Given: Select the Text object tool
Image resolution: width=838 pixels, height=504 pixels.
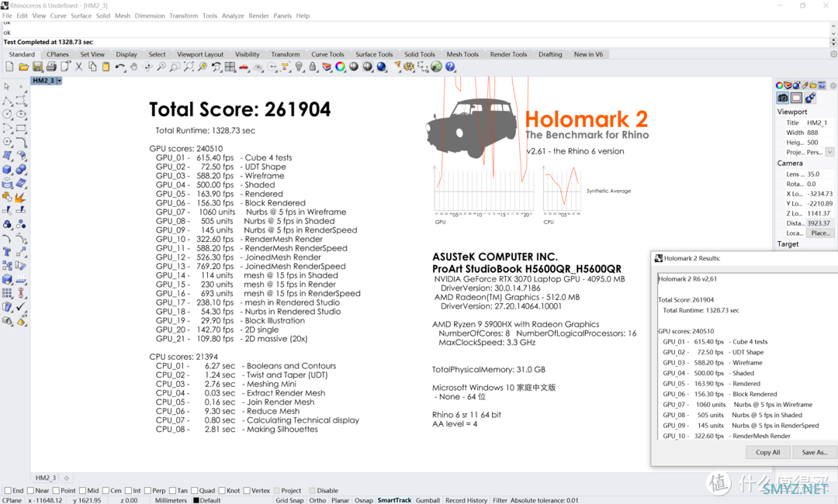Looking at the screenshot, I should tap(8, 252).
